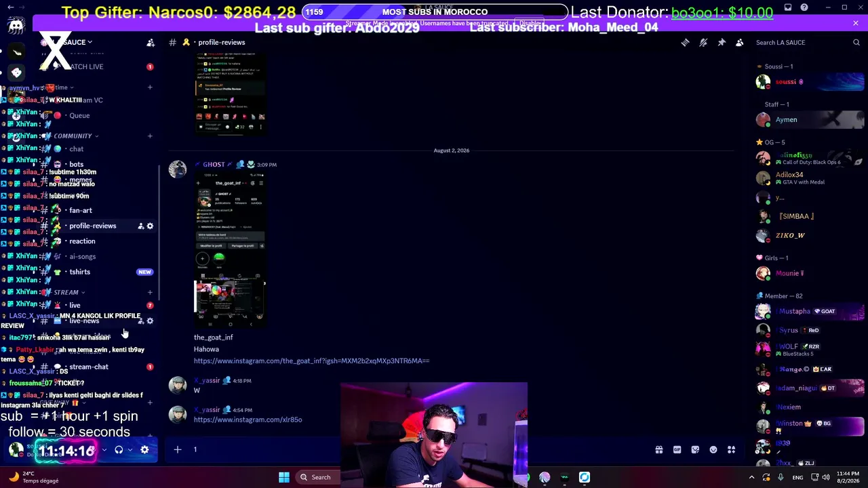Screen dimensions: 868x488
Task: Open the chat channel
Action: click(98, 149)
